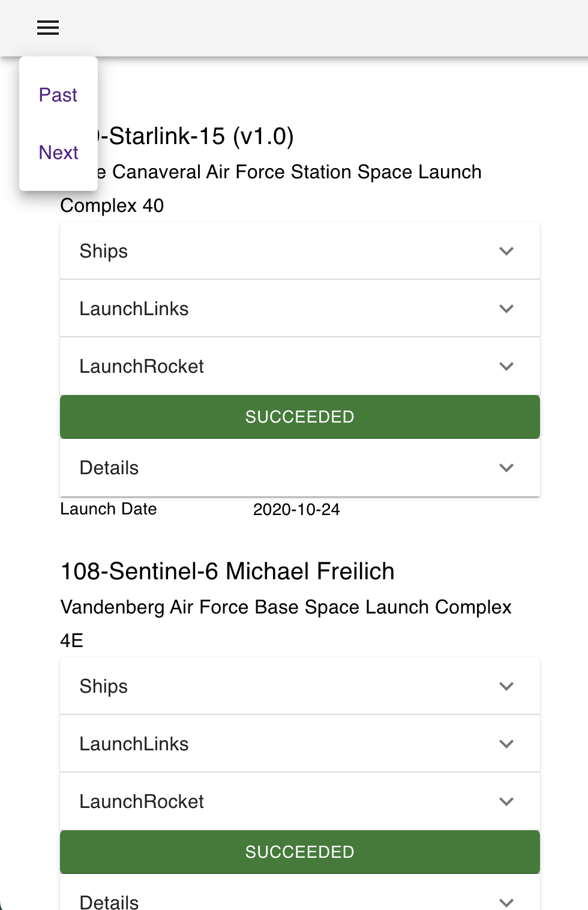Screen dimensions: 588x910
Task: Expand the LaunchRocket chevron for Starlink-15
Action: tap(506, 366)
